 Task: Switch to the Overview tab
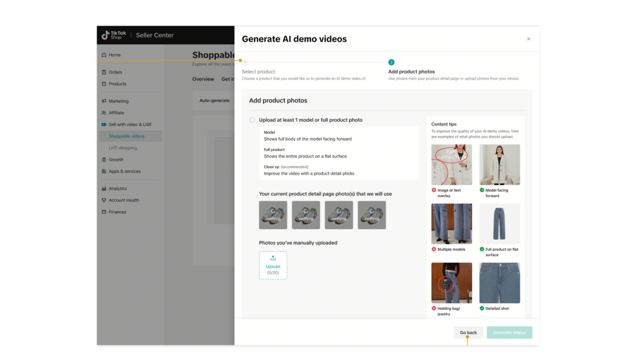pos(203,80)
